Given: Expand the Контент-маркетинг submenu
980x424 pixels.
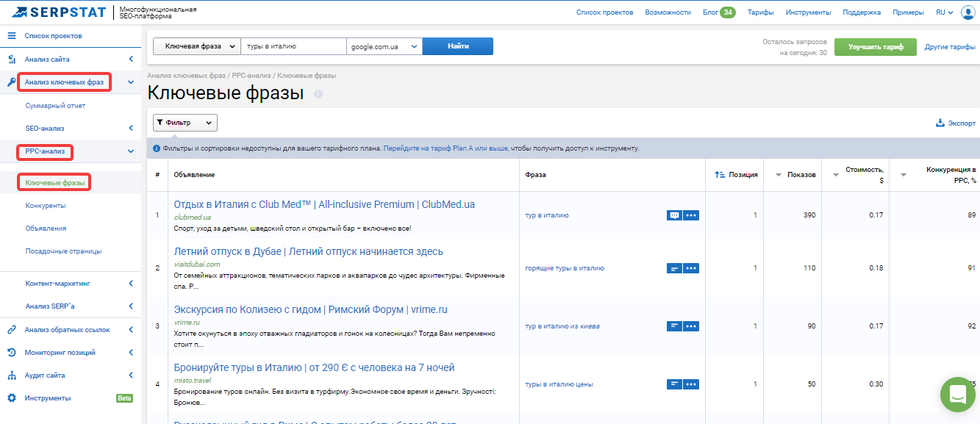Looking at the screenshot, I should click(x=130, y=283).
